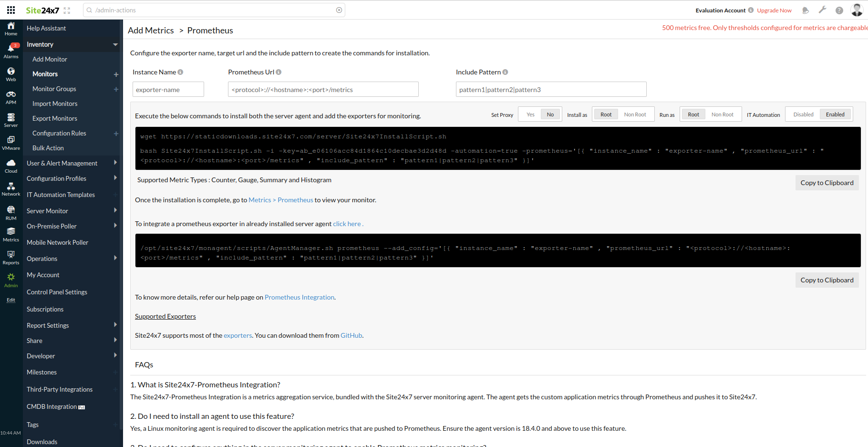Open the help question mark icon
The width and height of the screenshot is (868, 447).
point(839,10)
